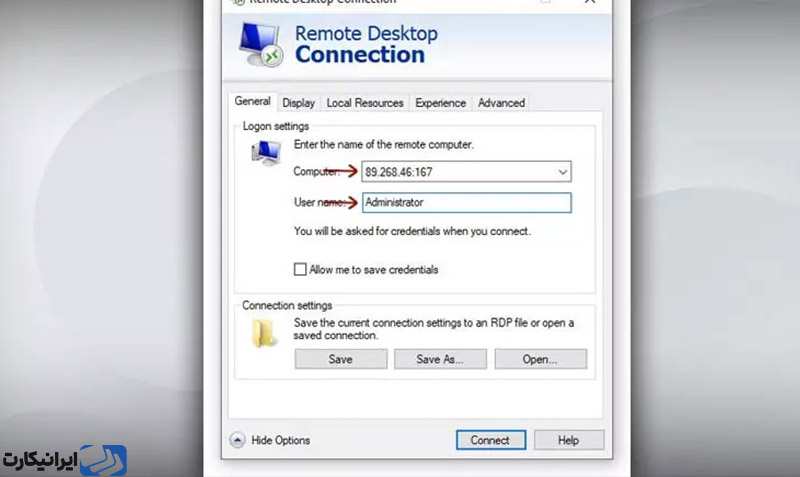This screenshot has width=800, height=477.
Task: Click the Save As... button
Action: 440,359
